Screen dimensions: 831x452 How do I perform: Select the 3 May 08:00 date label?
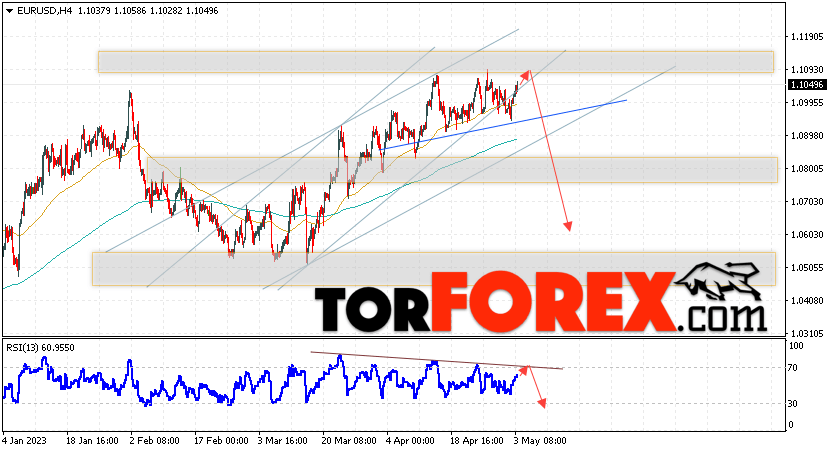pyautogui.click(x=540, y=441)
